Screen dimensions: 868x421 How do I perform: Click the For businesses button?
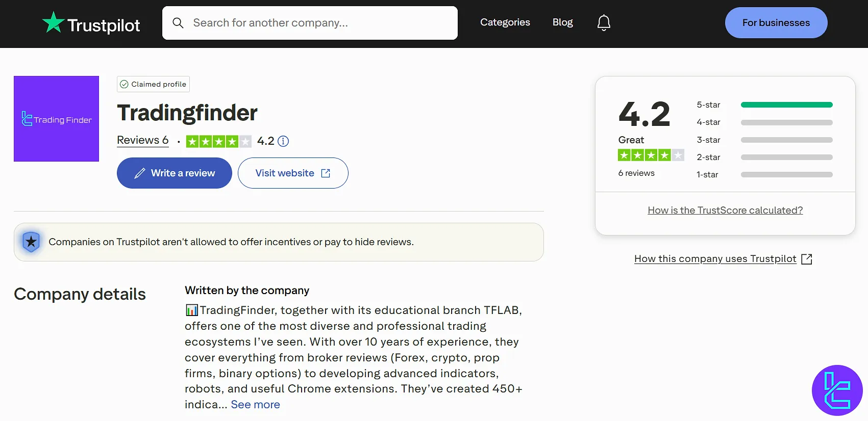click(776, 22)
